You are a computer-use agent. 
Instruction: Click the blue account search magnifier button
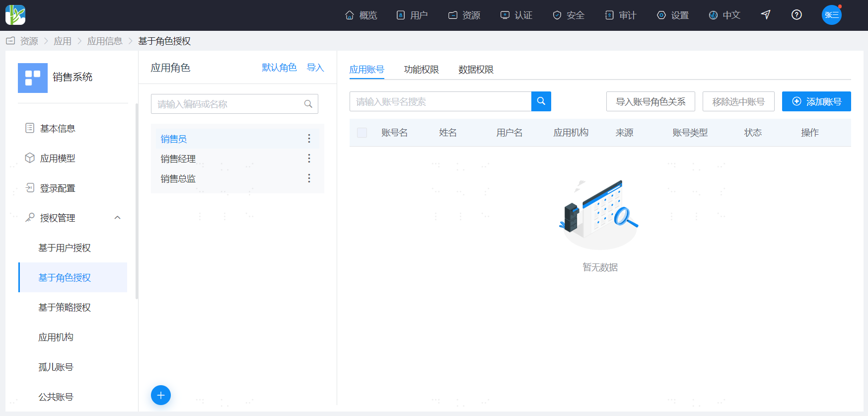(x=541, y=101)
